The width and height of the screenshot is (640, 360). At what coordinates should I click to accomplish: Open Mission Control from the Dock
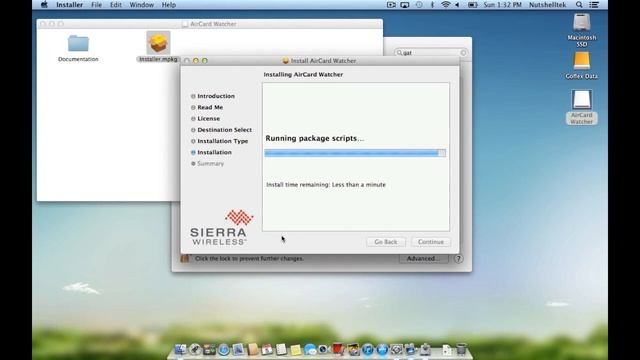pyautogui.click(x=209, y=349)
